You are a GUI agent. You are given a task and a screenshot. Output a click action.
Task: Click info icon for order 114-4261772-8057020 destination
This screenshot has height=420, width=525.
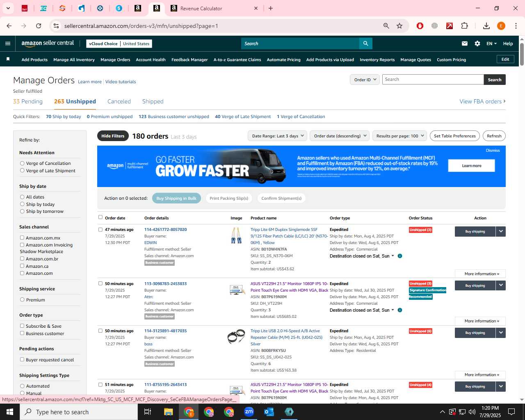coord(400,256)
